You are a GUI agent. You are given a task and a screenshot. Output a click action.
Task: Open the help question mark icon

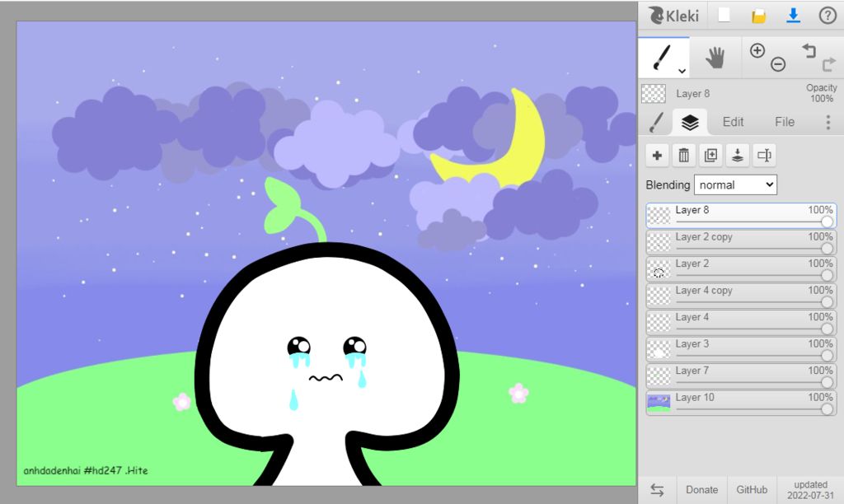click(x=828, y=16)
